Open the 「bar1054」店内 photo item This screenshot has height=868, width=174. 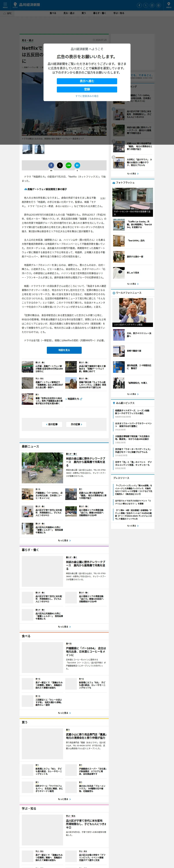[132, 241]
